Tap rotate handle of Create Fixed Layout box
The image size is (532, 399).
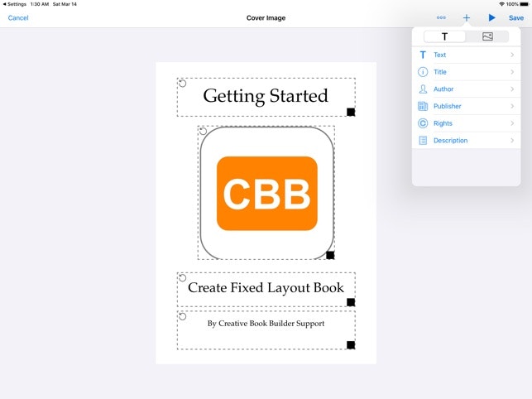[x=183, y=278]
